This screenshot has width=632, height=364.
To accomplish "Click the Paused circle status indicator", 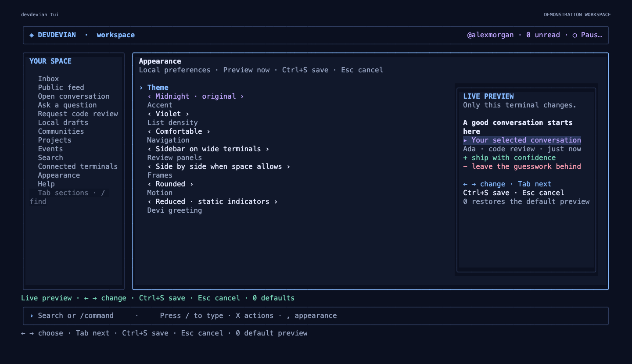I will pos(575,35).
